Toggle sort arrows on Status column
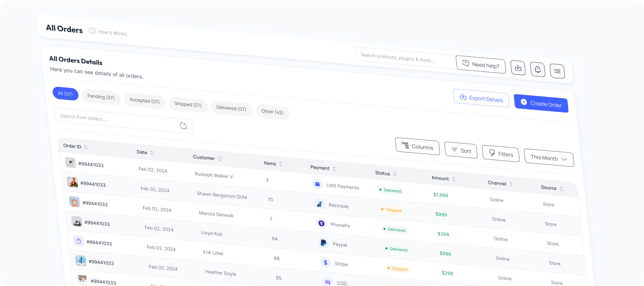Image resolution: width=644 pixels, height=286 pixels. point(395,174)
